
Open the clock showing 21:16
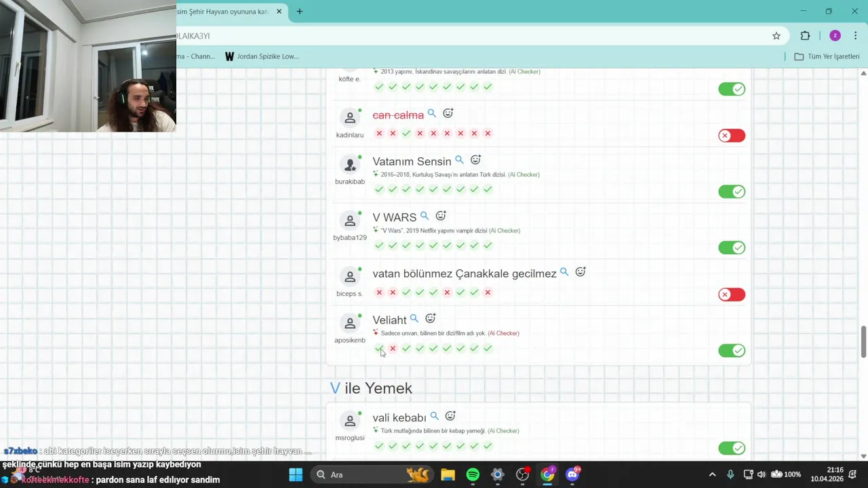(x=827, y=474)
